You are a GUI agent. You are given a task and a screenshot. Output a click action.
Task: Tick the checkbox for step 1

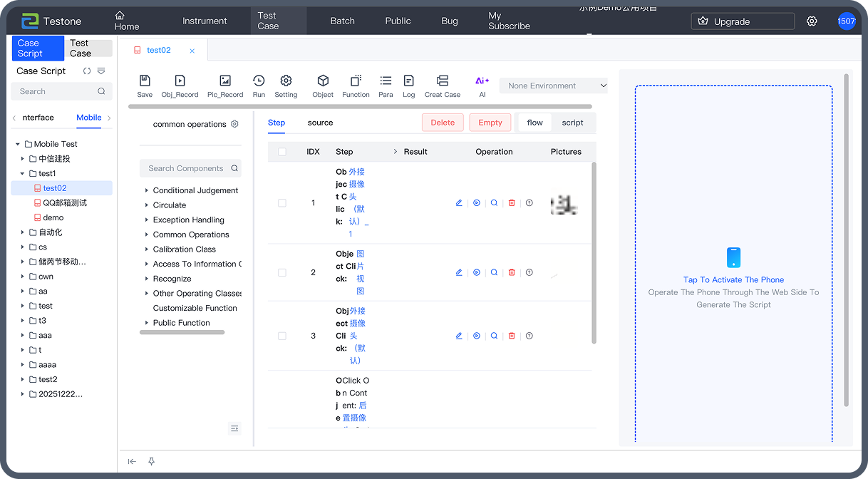pyautogui.click(x=282, y=203)
